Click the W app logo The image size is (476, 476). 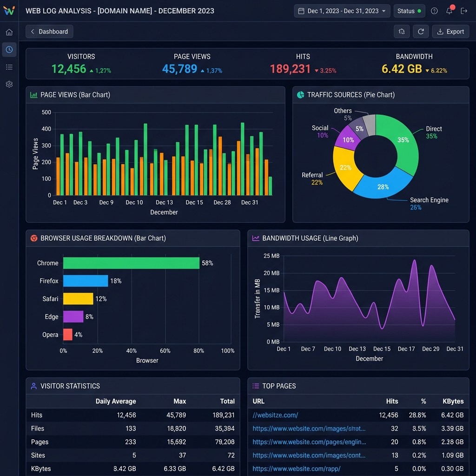pyautogui.click(x=9, y=11)
